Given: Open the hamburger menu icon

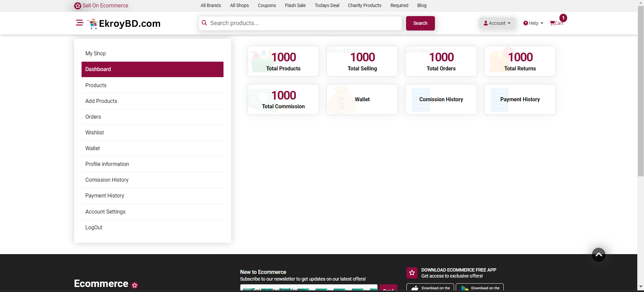Looking at the screenshot, I should 80,23.
